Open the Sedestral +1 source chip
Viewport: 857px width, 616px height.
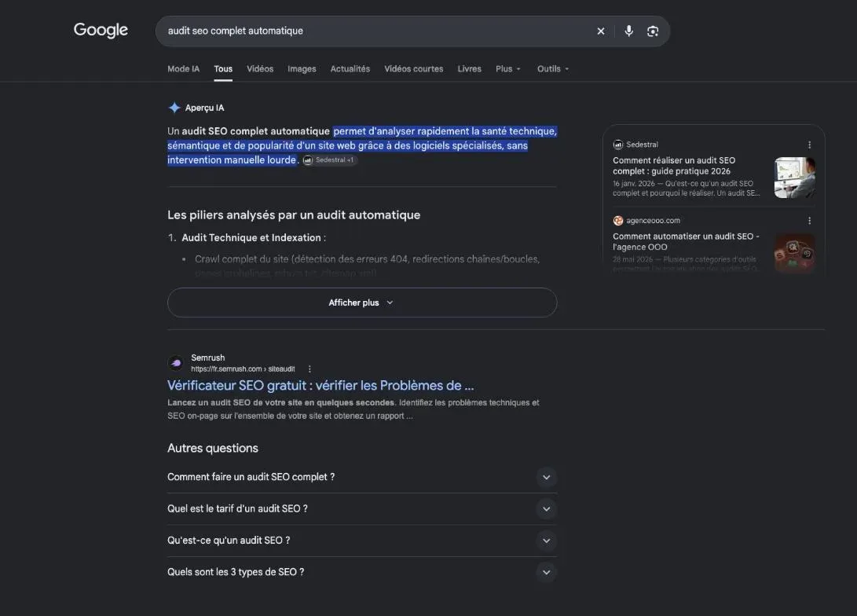(330, 160)
